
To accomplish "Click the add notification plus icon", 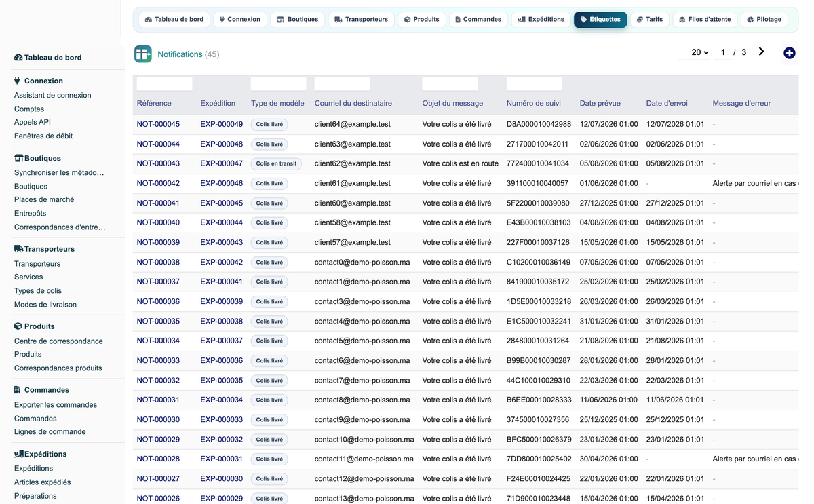I will (x=789, y=53).
